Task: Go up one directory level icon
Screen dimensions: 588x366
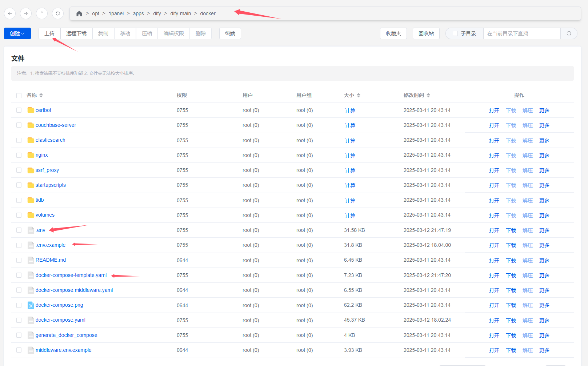Action: pyautogui.click(x=42, y=13)
